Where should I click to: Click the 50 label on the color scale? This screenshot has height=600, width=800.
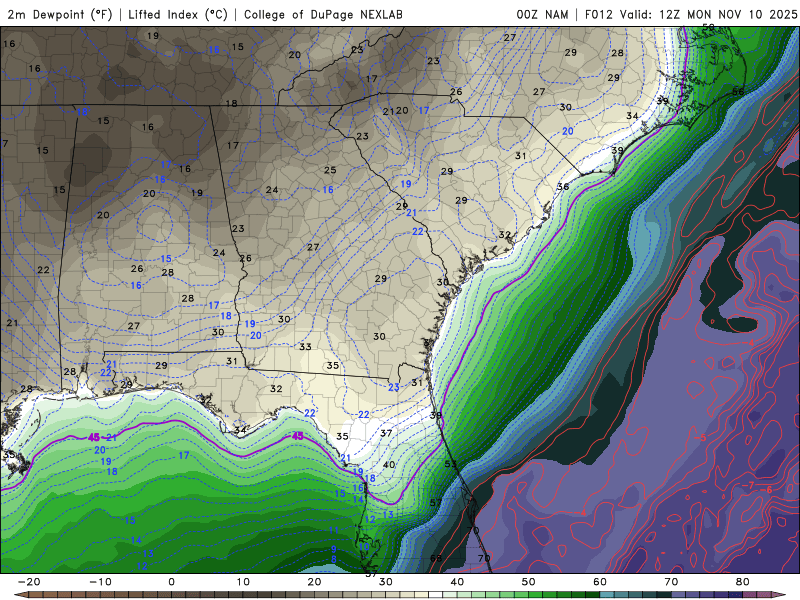[529, 582]
